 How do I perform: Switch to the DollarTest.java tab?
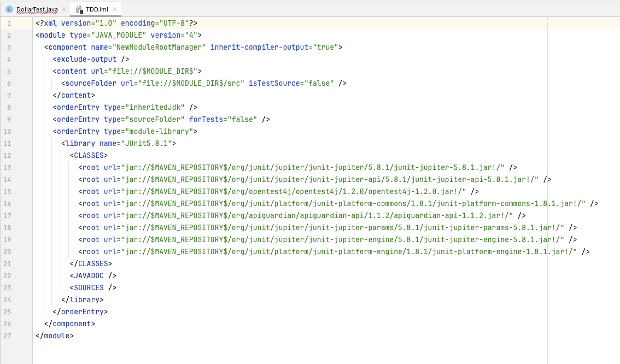[37, 9]
